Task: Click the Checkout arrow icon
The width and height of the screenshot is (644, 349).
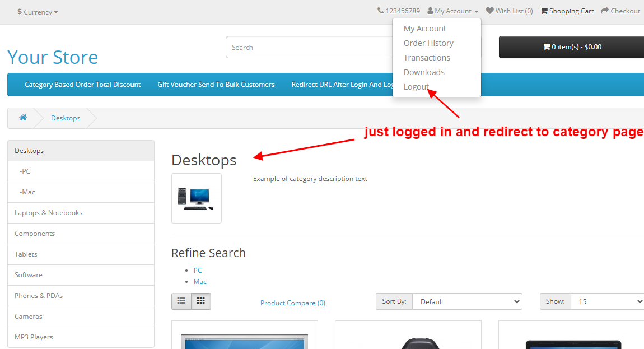Action: [605, 11]
